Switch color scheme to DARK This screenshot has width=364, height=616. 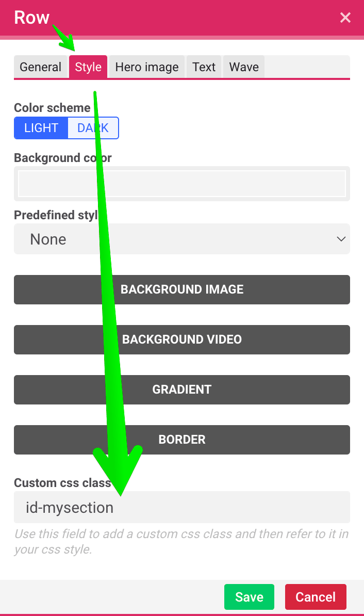click(93, 128)
